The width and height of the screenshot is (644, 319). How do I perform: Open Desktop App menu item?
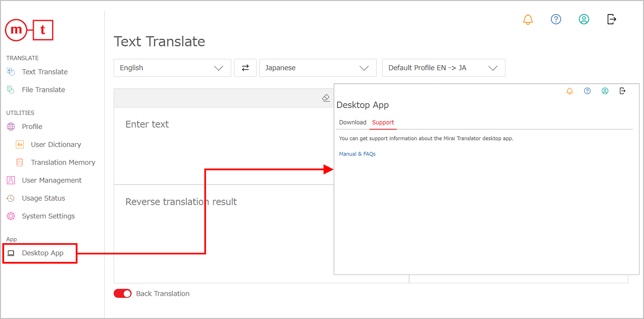coord(40,253)
